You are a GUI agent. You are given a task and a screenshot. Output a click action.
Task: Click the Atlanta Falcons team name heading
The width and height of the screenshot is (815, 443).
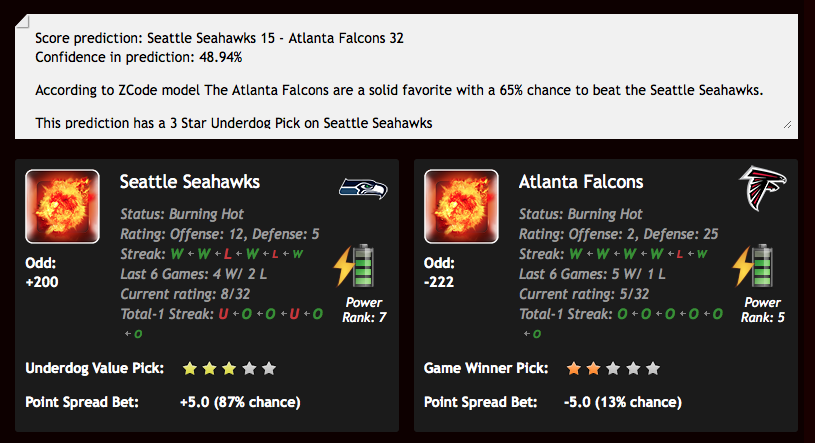click(x=581, y=182)
